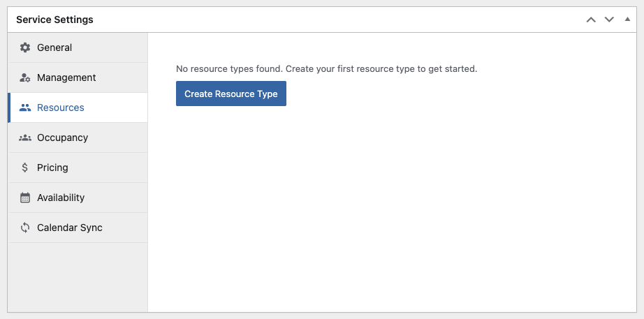The image size is (644, 319).
Task: Move the Service Settings panel up
Action: [x=591, y=20]
